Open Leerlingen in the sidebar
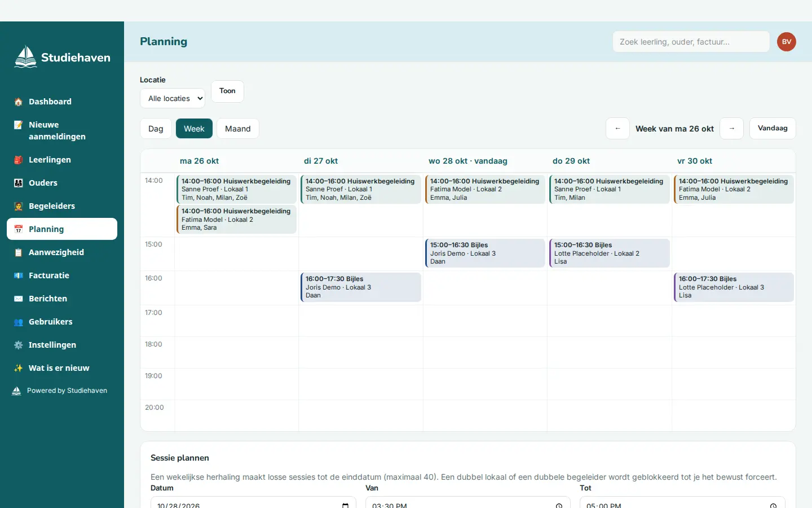This screenshot has height=508, width=812. point(62,160)
